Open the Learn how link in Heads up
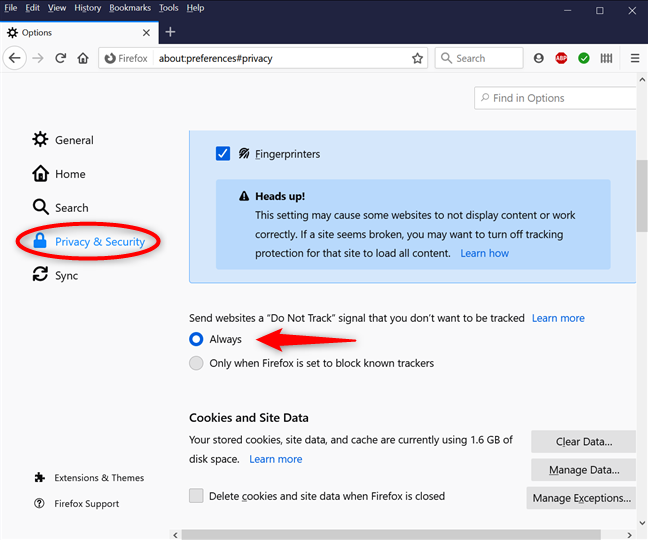The height and width of the screenshot is (540, 648). [484, 253]
